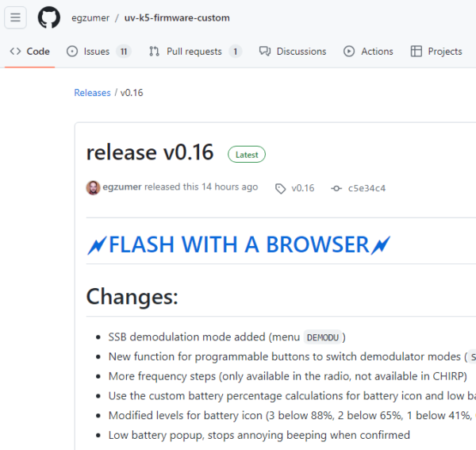476x450 pixels.
Task: Switch to the Issues tab
Action: click(97, 52)
